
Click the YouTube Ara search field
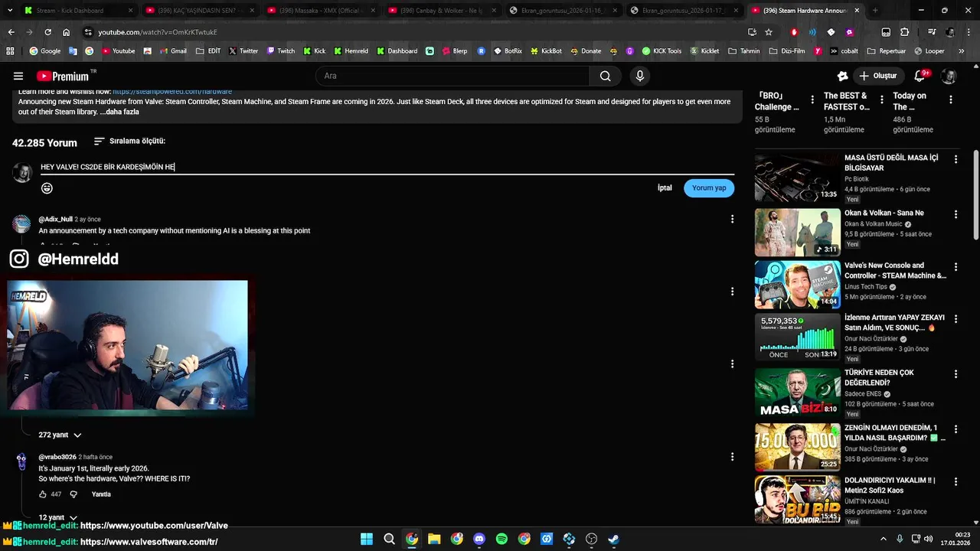pyautogui.click(x=452, y=76)
